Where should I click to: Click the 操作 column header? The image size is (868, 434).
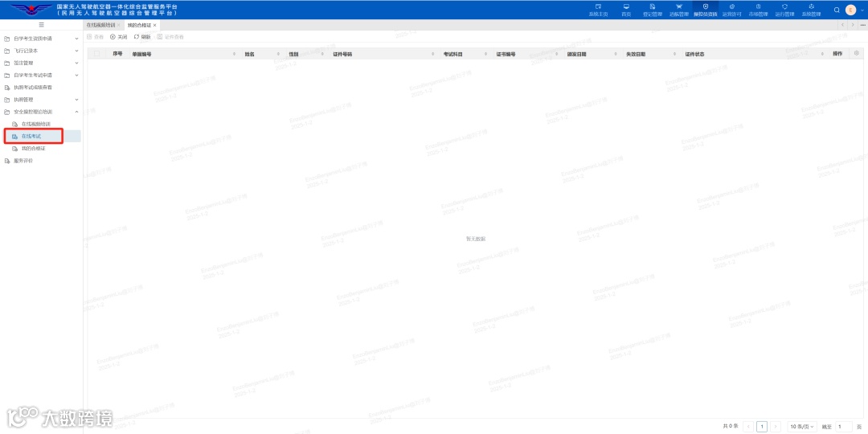pyautogui.click(x=837, y=54)
